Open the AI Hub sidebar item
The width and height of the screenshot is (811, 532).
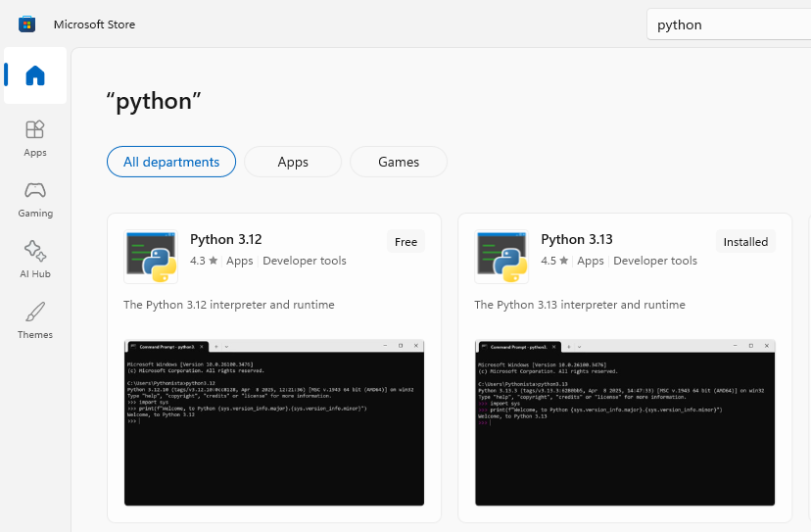(35, 261)
